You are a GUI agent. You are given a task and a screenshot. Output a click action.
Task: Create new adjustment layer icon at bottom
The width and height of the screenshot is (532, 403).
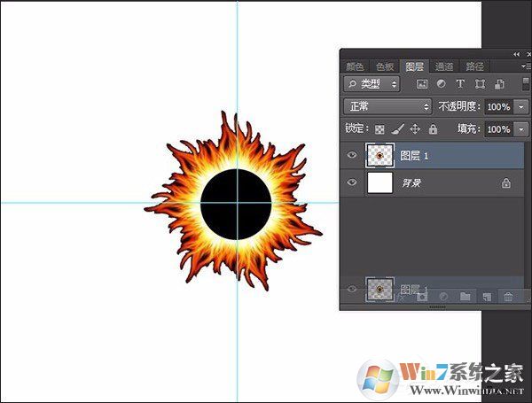443,297
